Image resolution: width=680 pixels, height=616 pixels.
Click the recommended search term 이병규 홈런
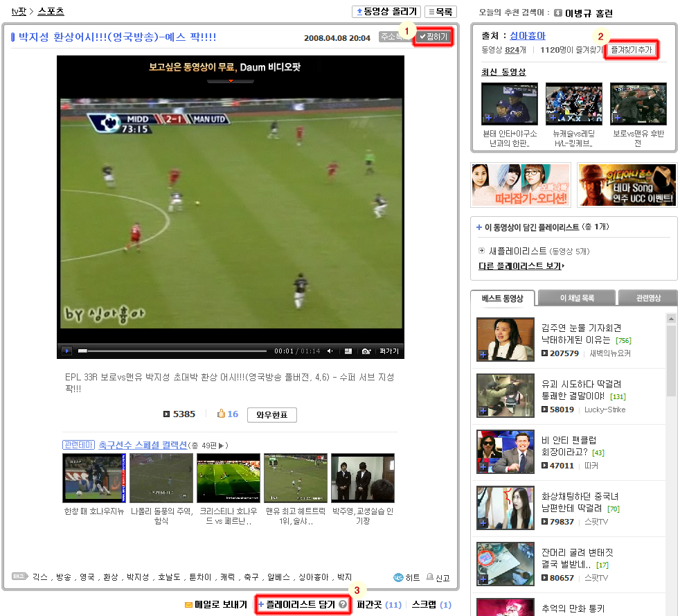[589, 13]
